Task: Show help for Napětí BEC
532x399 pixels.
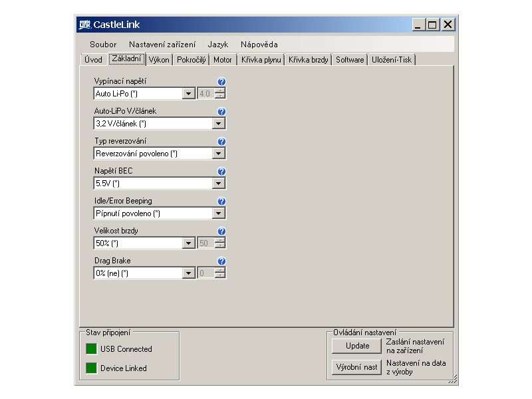Action: (221, 172)
